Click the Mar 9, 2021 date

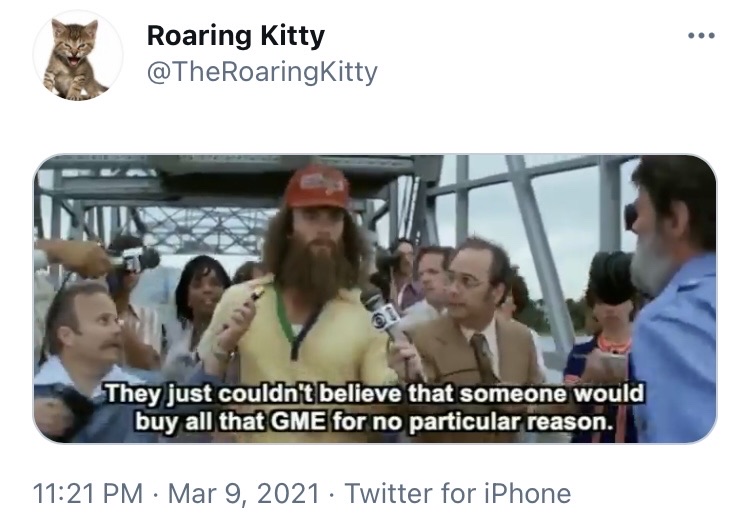[243, 493]
